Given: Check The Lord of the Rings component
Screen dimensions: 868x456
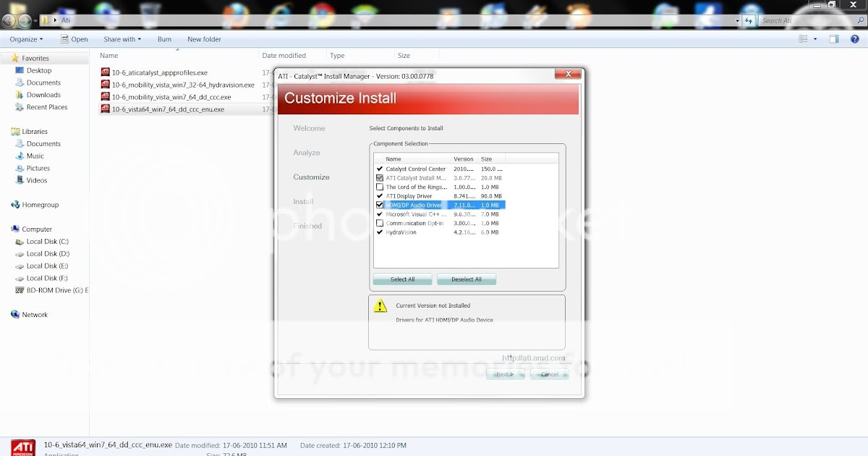Looking at the screenshot, I should (x=380, y=187).
